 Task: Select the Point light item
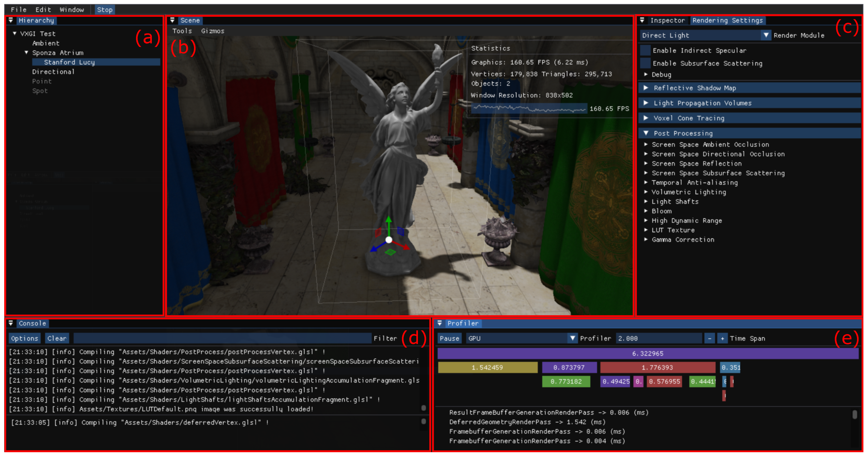point(42,81)
